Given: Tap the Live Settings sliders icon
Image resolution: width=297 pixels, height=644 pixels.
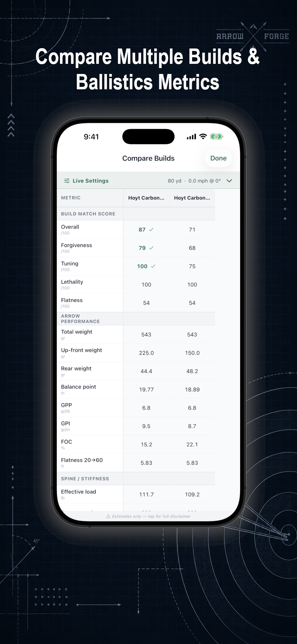Looking at the screenshot, I should (x=67, y=181).
